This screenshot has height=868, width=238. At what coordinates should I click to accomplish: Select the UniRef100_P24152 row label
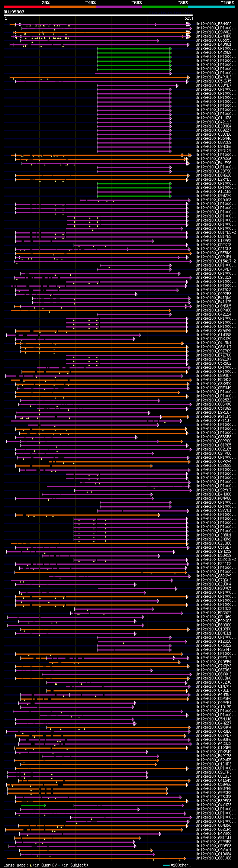(x=213, y=564)
